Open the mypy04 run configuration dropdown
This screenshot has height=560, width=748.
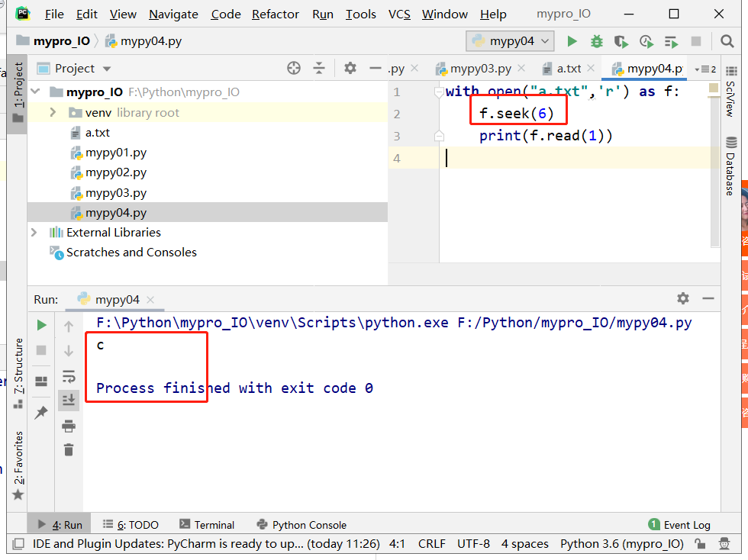510,41
